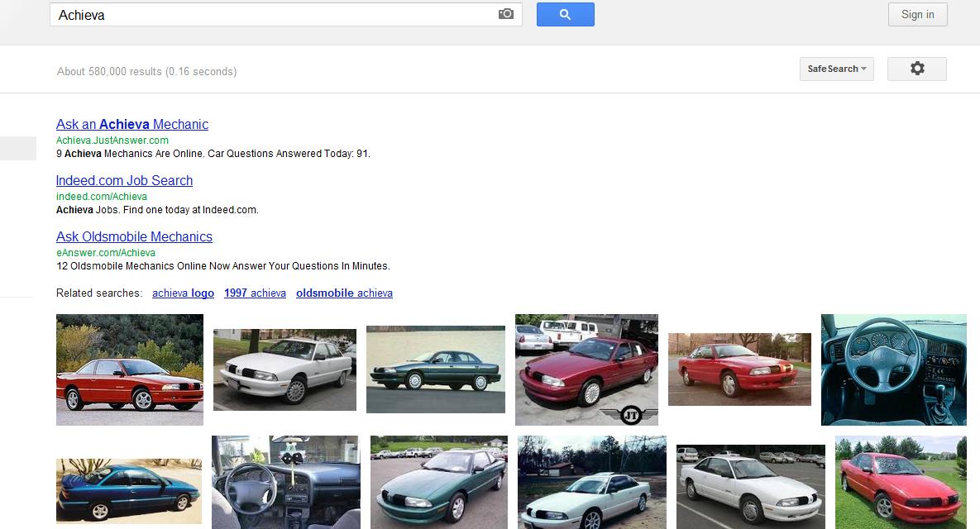
Task: Open the white coupe in parking lot thumbnail
Action: (x=751, y=487)
